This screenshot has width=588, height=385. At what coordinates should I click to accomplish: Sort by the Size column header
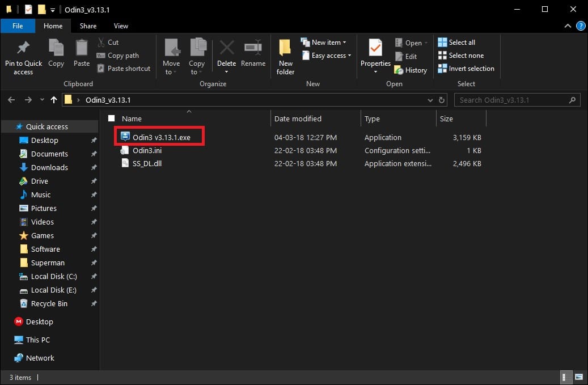coord(446,119)
